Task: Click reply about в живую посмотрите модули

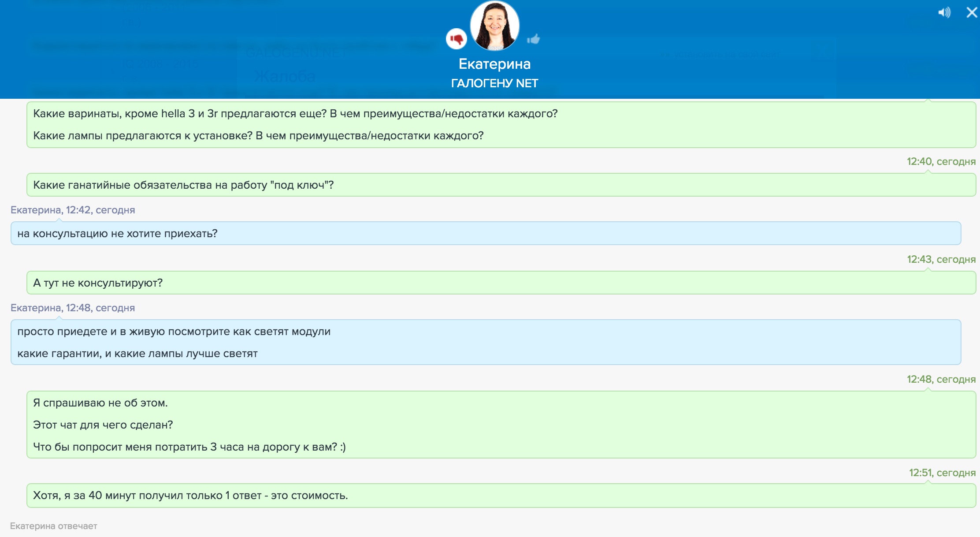Action: pos(174,332)
